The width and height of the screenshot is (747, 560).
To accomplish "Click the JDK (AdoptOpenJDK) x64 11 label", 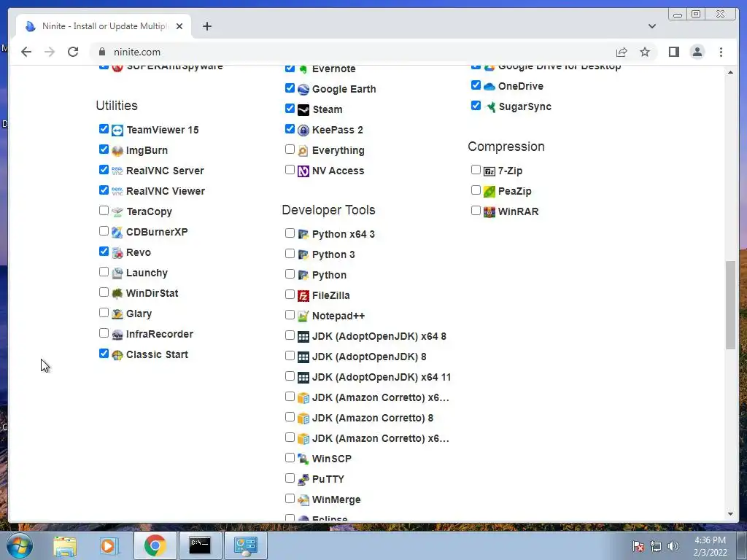I will 381,377.
